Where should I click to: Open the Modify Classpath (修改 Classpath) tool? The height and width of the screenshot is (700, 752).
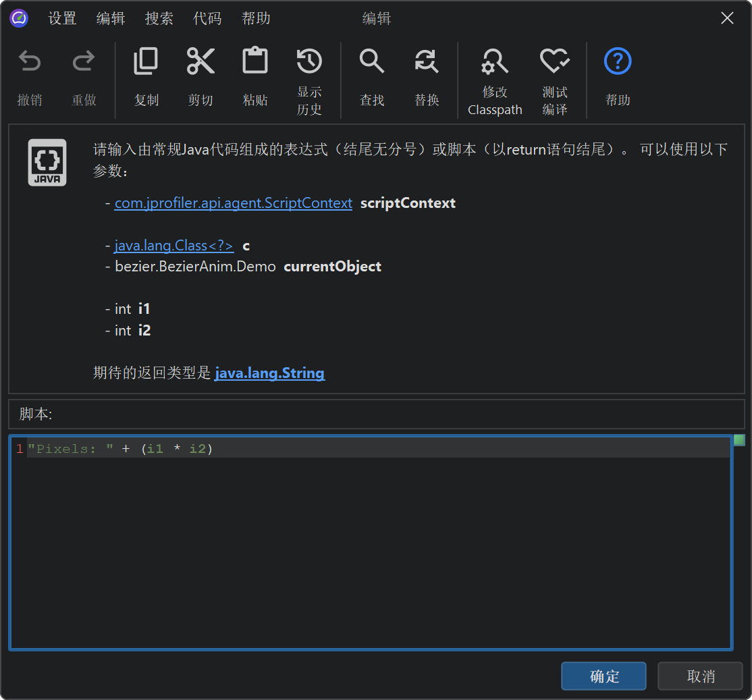(495, 63)
